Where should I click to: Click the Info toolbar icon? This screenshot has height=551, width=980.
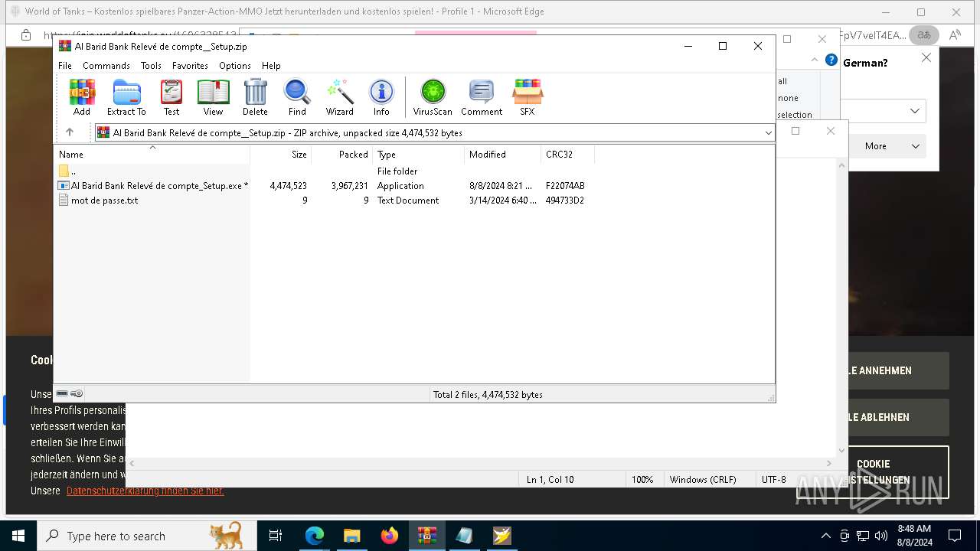381,97
